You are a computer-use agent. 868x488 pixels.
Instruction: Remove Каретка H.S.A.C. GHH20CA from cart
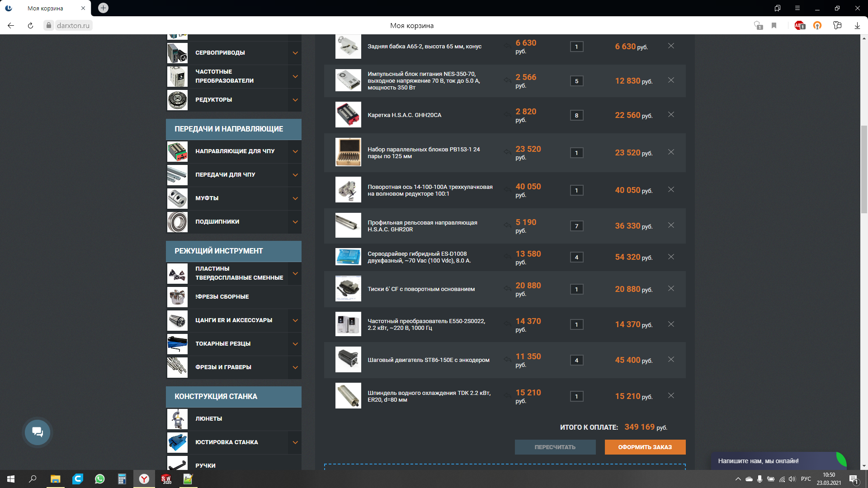coord(671,115)
